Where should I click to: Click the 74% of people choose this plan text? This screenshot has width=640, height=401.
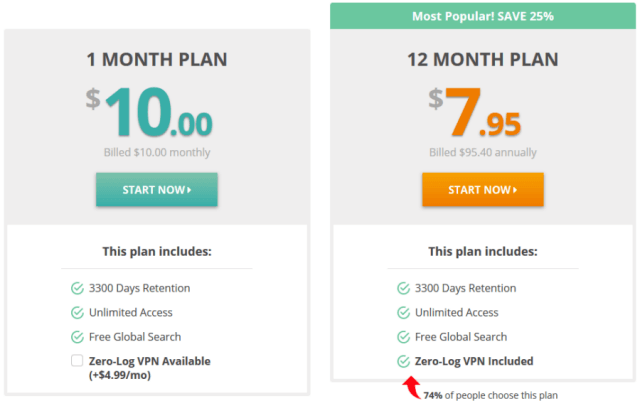[491, 395]
